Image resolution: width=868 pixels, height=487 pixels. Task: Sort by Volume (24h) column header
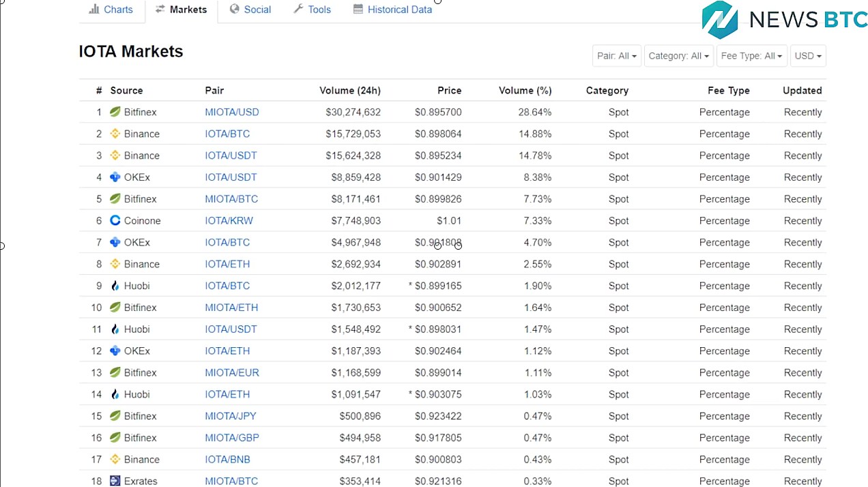click(350, 90)
